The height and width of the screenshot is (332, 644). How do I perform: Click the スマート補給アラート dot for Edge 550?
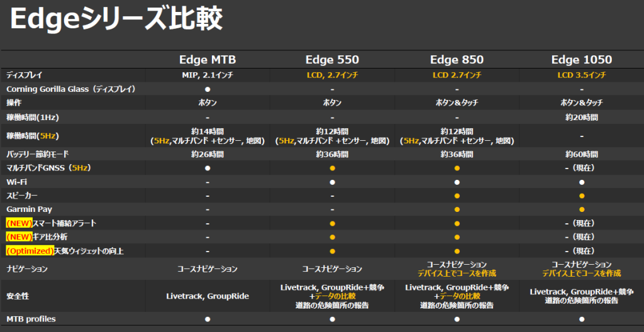[332, 223]
